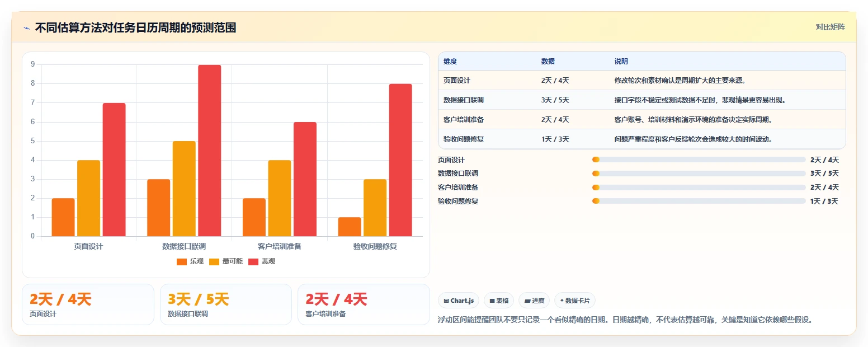This screenshot has width=868, height=347.
Task: Click the 乐观 bar for 数据接口联调
Action: click(x=159, y=208)
